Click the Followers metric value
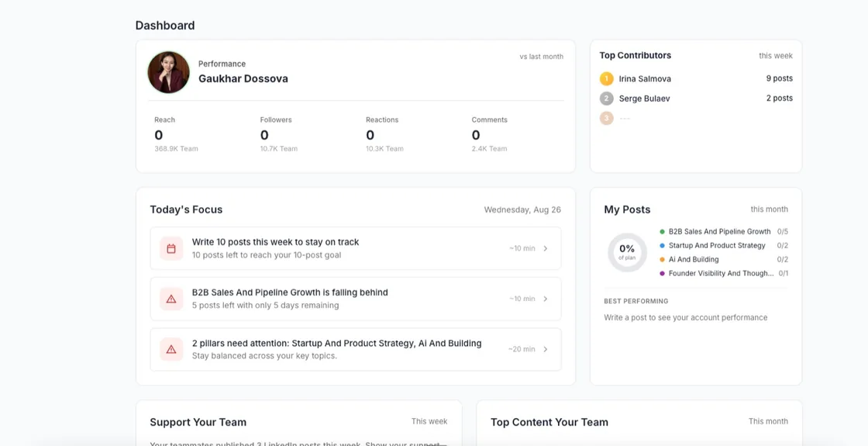 [x=264, y=135]
